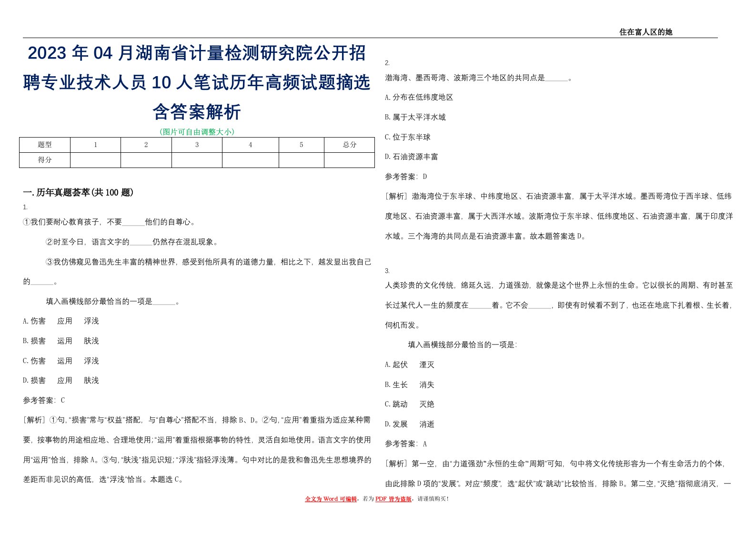This screenshot has height=534, width=756.
Task: Click the column header '5' in score table
Action: coord(301,145)
